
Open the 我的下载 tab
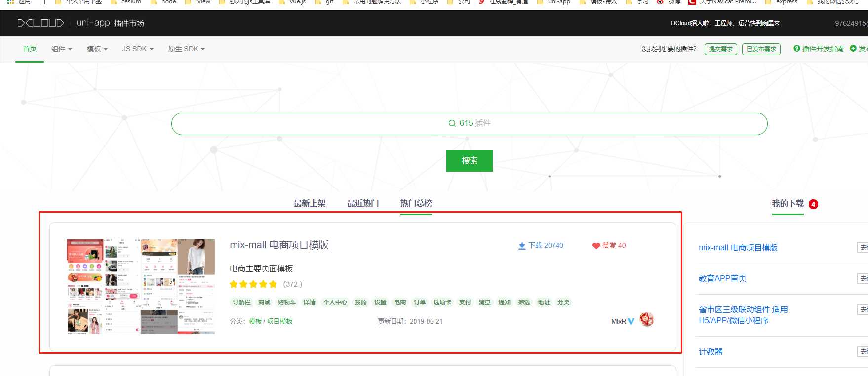pos(788,204)
